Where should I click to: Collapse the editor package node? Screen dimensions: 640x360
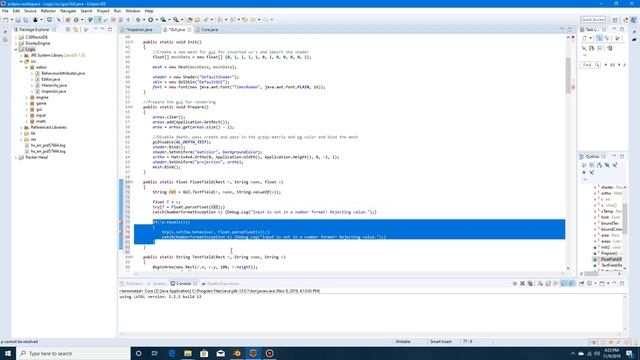point(27,67)
